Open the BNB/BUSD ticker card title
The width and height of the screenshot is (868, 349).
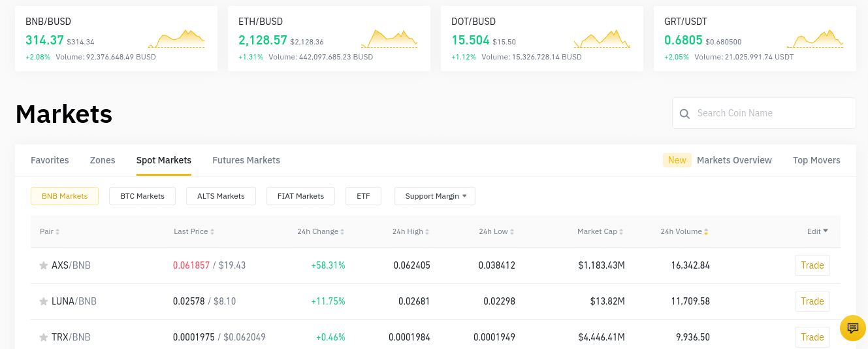coord(49,22)
